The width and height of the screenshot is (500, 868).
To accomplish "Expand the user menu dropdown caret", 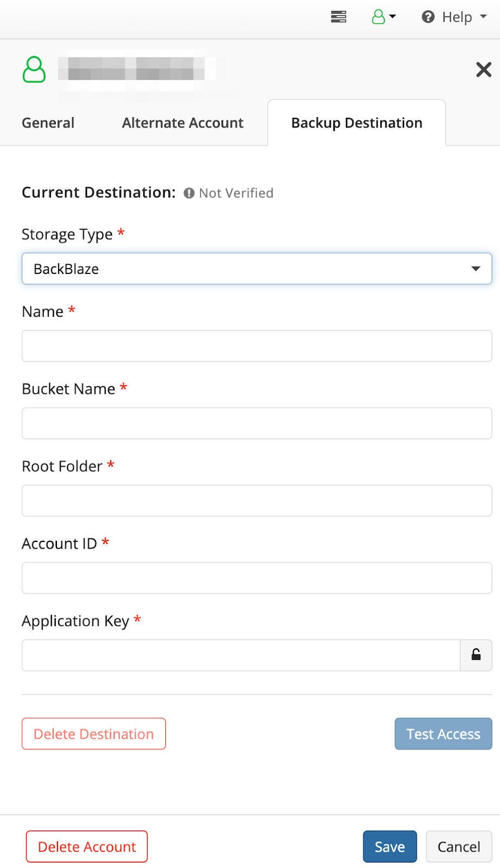I will [x=393, y=17].
